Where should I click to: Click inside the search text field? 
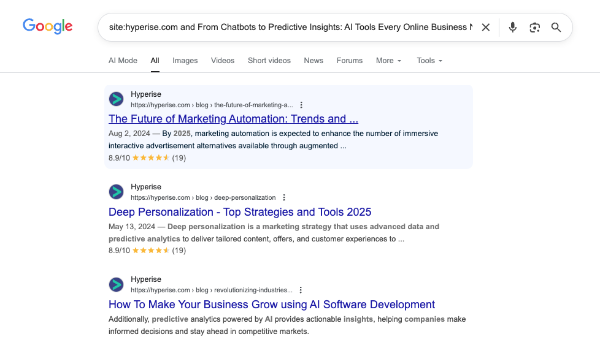tap(288, 27)
